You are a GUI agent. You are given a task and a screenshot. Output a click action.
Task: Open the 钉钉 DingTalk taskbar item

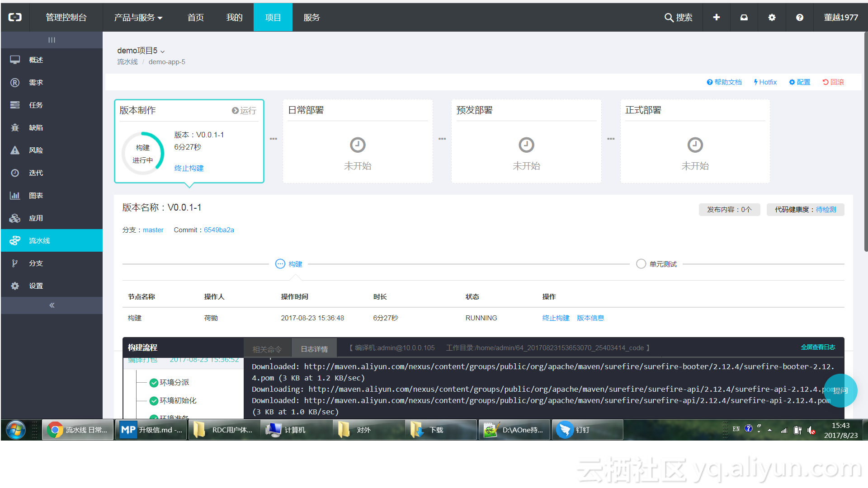(587, 430)
